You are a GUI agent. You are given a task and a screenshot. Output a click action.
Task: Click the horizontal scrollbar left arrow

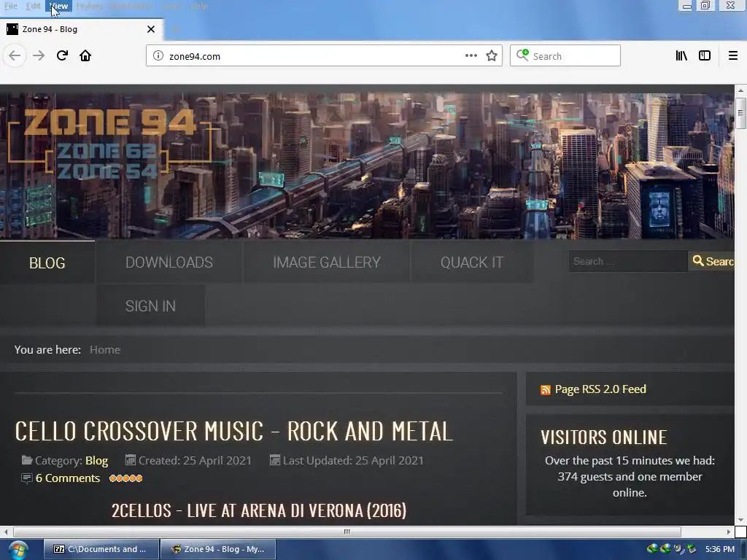pos(6,532)
